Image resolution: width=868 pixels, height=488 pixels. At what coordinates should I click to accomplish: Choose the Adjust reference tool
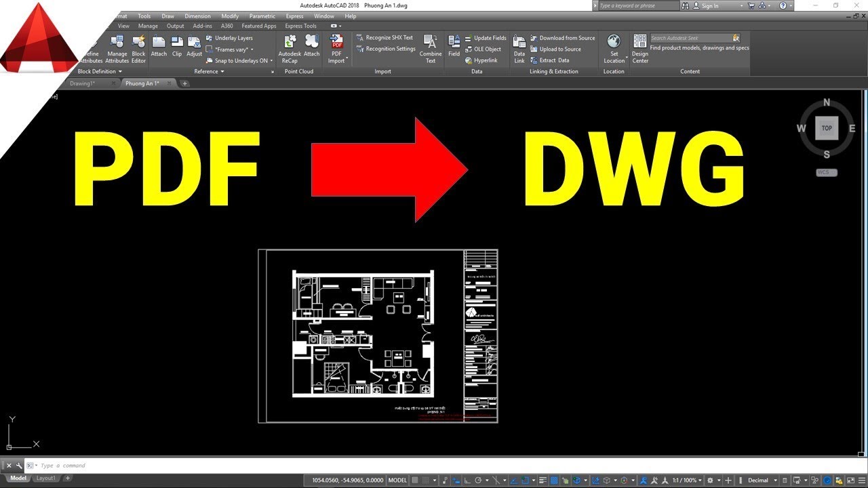(195, 46)
